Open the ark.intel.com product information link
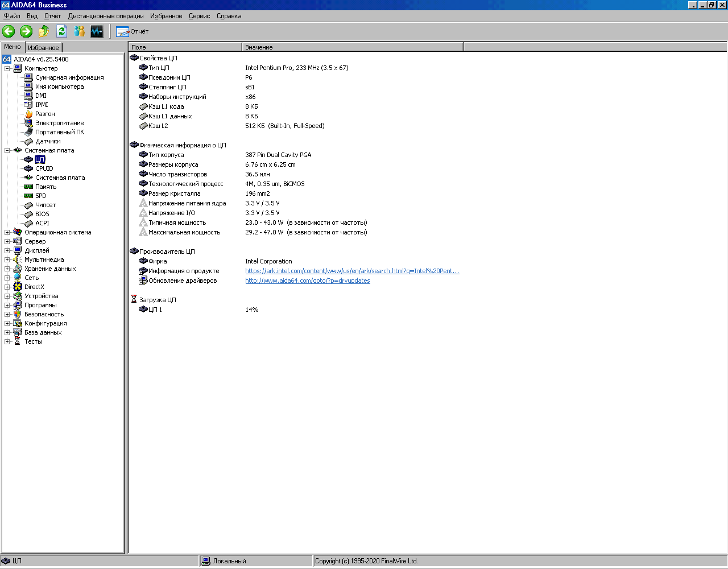 tap(352, 271)
